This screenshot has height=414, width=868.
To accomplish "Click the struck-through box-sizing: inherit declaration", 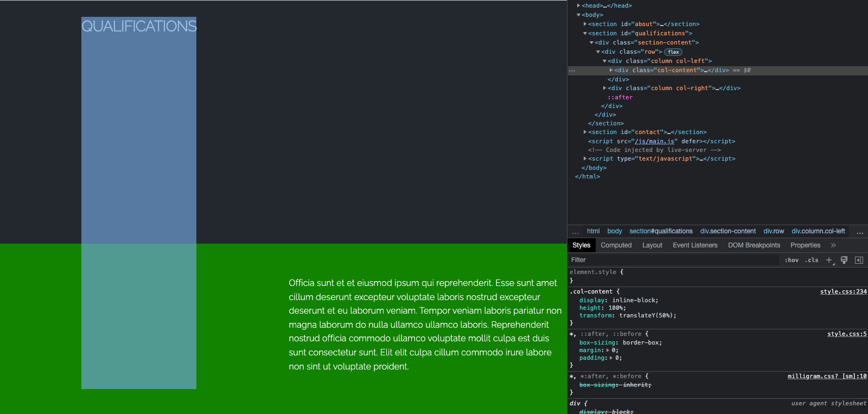I will point(615,385).
